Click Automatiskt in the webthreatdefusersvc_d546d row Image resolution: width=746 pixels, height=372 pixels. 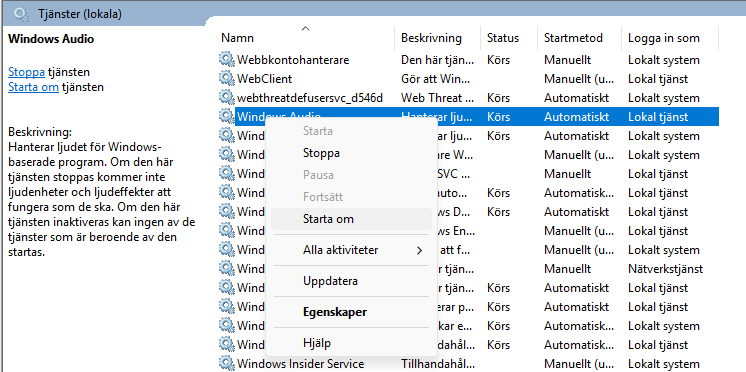576,98
